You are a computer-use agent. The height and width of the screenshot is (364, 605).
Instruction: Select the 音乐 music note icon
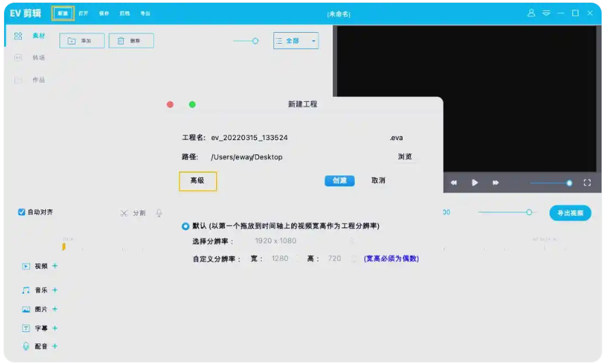[26, 290]
